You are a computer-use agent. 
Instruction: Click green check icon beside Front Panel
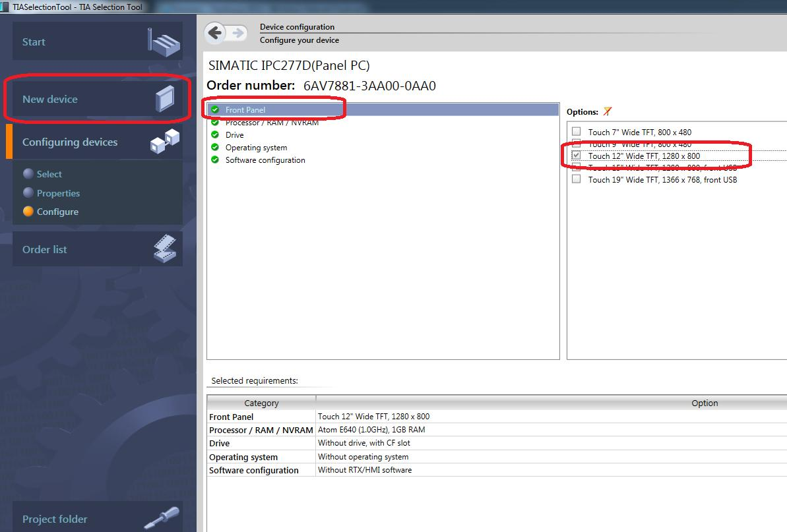(215, 109)
